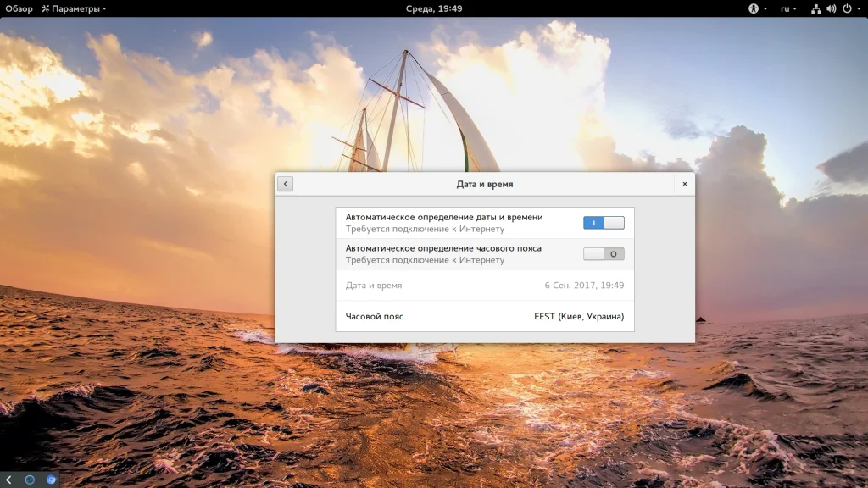868x488 pixels.
Task: Expand the arrow next to the power icon
Action: [x=860, y=8]
